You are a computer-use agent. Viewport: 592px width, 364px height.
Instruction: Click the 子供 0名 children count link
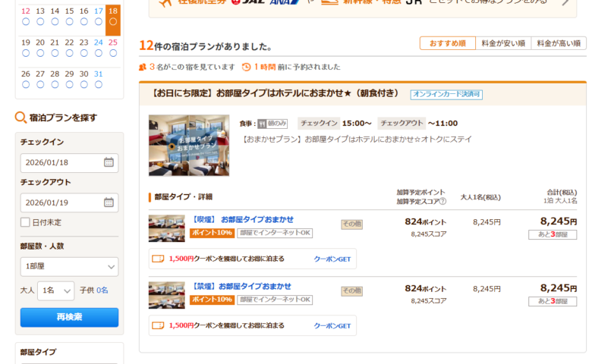[x=102, y=290]
